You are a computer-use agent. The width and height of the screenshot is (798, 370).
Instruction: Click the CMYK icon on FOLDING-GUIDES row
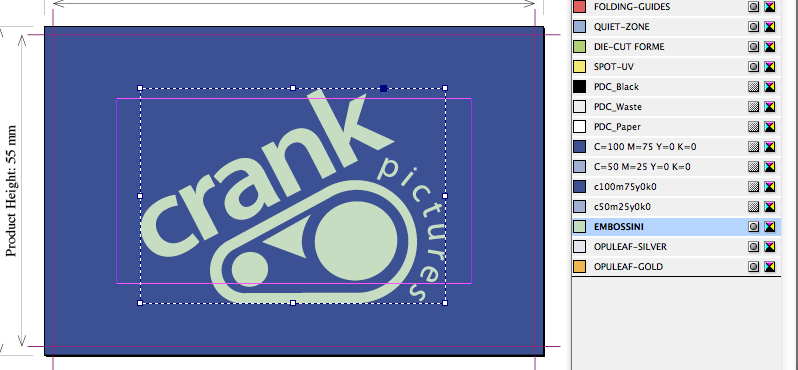coord(770,7)
